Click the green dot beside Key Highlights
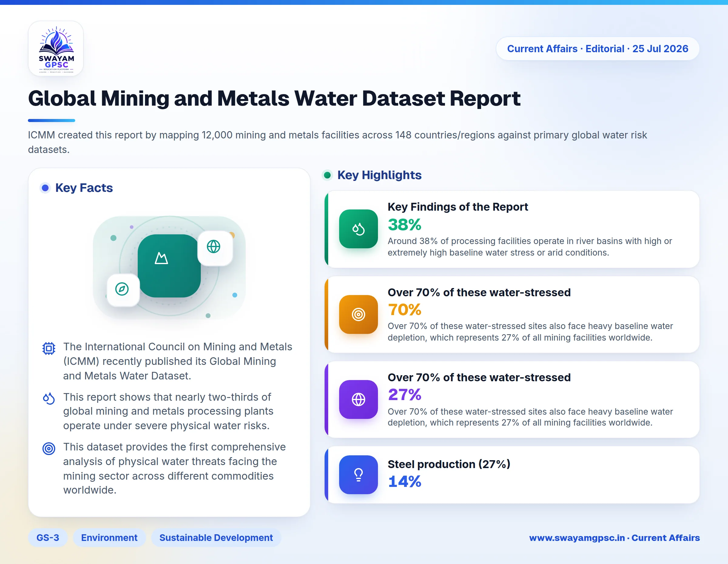This screenshot has height=564, width=728. (x=327, y=175)
